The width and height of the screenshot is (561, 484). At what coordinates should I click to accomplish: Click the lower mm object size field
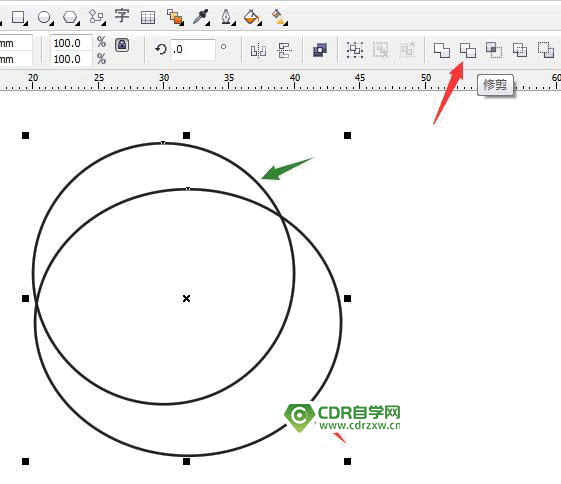tap(16, 59)
